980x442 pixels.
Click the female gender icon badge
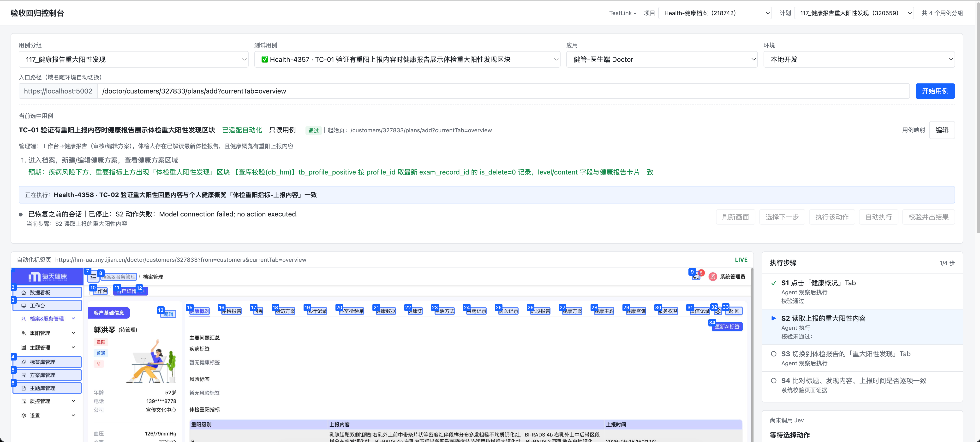pyautogui.click(x=99, y=364)
